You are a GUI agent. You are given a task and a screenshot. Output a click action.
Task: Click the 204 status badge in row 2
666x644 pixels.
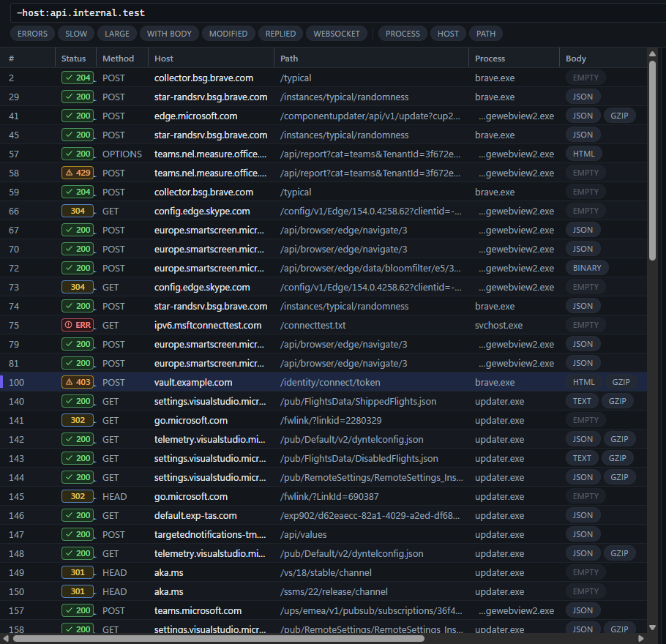point(78,78)
